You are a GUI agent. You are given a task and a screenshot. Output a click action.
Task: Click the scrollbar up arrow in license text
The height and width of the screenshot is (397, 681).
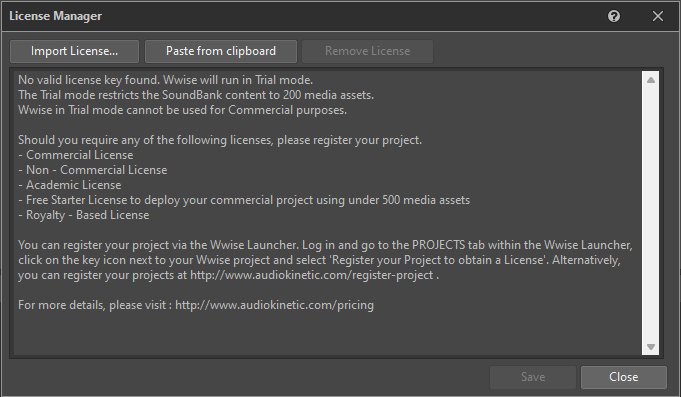point(651,80)
